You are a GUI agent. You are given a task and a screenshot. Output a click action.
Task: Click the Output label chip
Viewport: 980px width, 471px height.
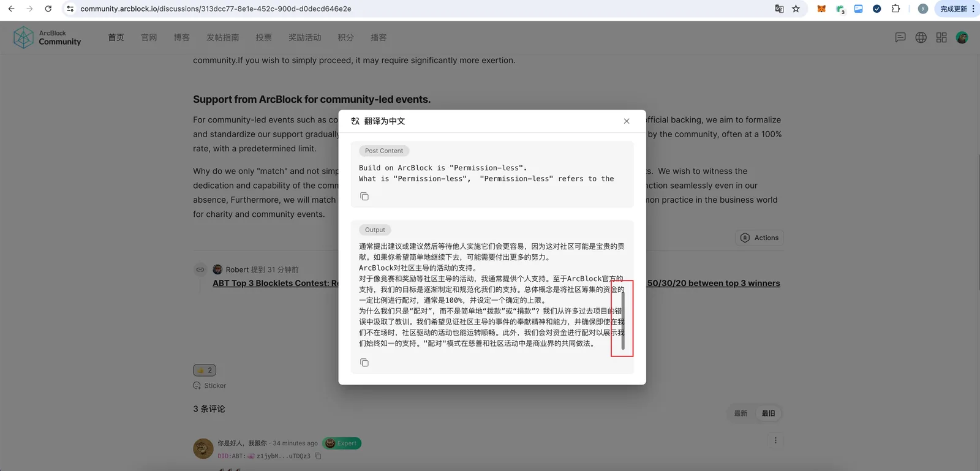point(375,230)
